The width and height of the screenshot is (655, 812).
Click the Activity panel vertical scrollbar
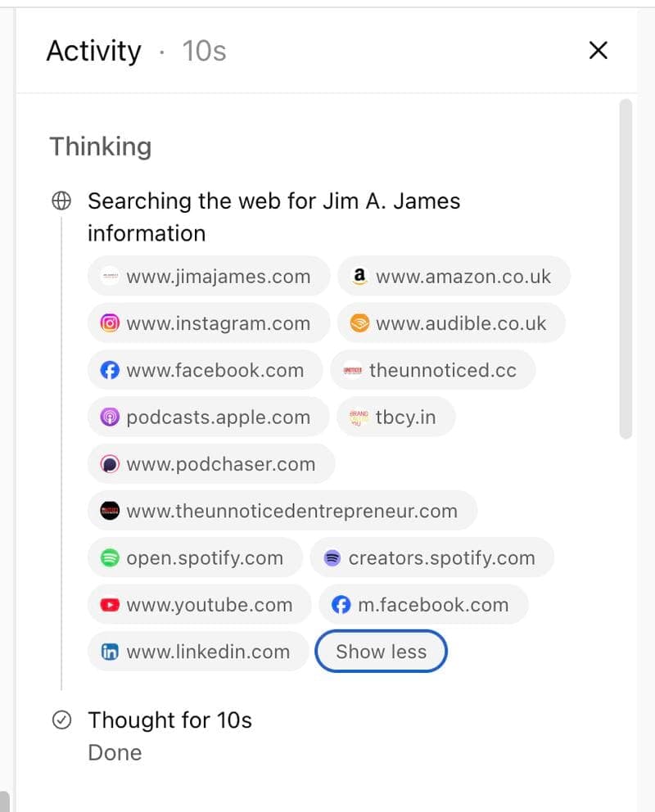(x=626, y=268)
